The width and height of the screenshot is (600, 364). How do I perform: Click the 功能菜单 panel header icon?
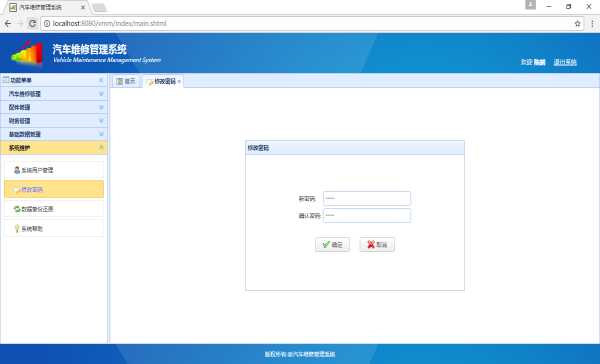click(6, 80)
